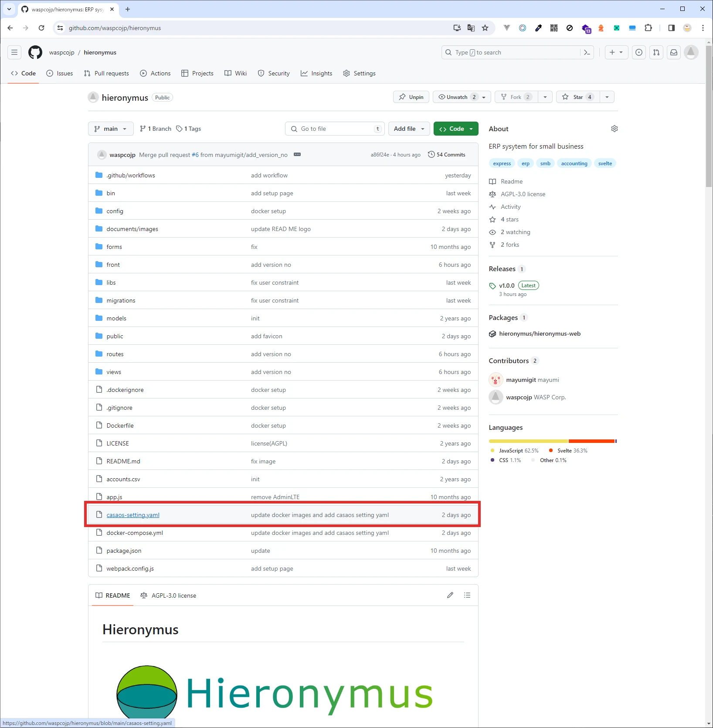Open the QR code extension icon

point(554,28)
